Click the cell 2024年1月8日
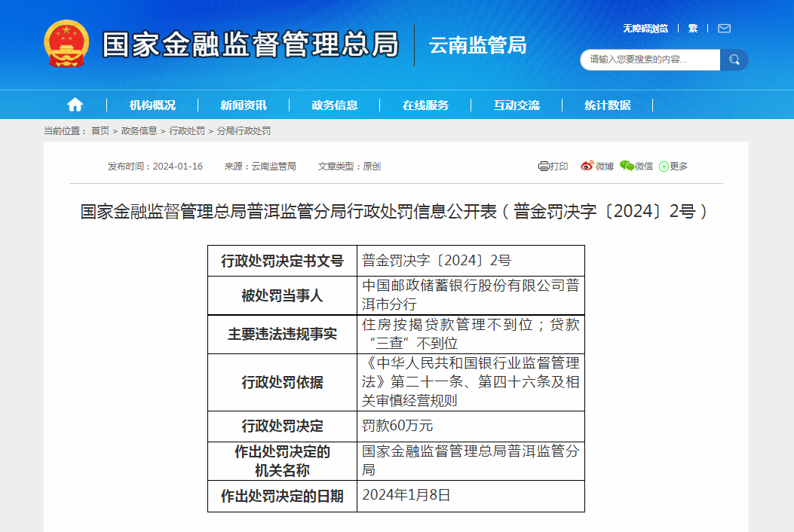Image resolution: width=794 pixels, height=532 pixels. (471, 496)
